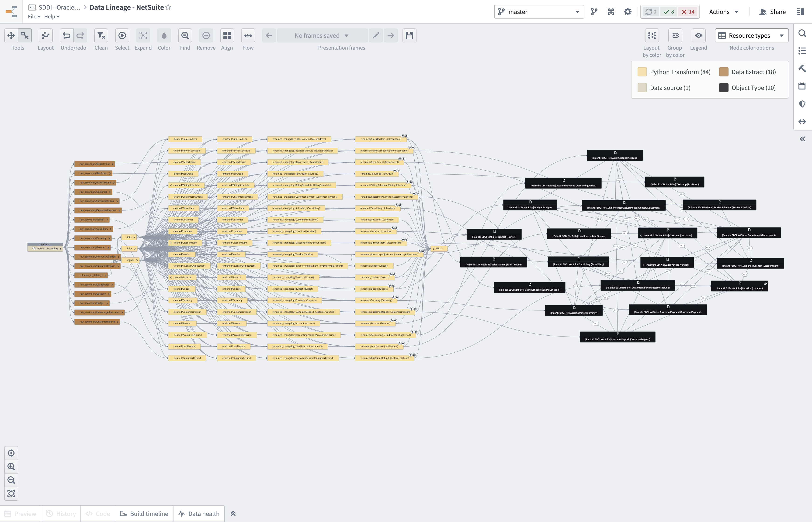Undo the last graph action
This screenshot has width=812, height=522.
tap(66, 36)
